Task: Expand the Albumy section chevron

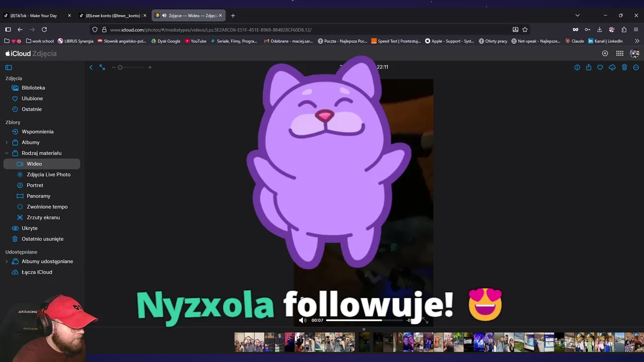Action: [x=7, y=142]
